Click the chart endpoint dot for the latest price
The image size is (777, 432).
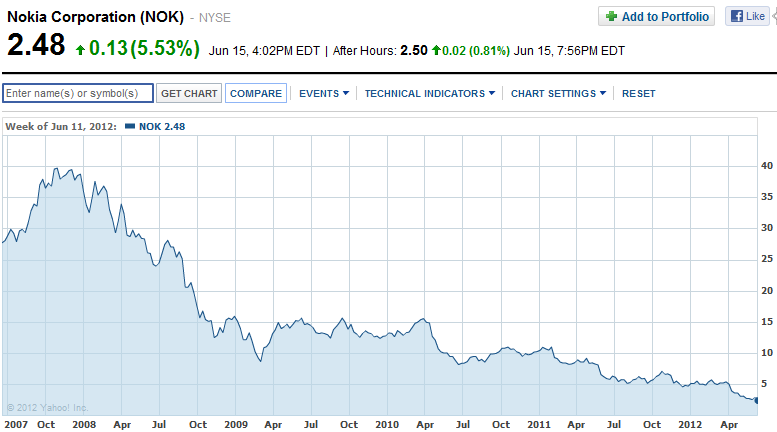pyautogui.click(x=756, y=400)
